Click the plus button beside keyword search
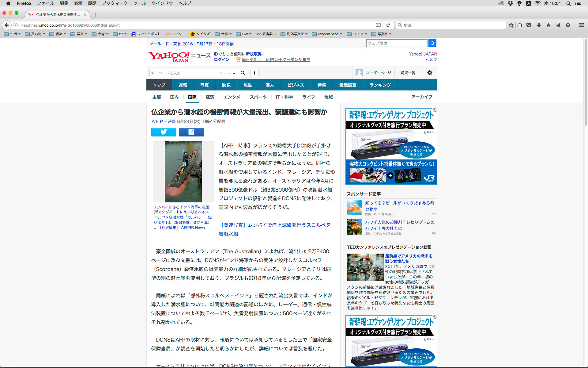 [254, 73]
